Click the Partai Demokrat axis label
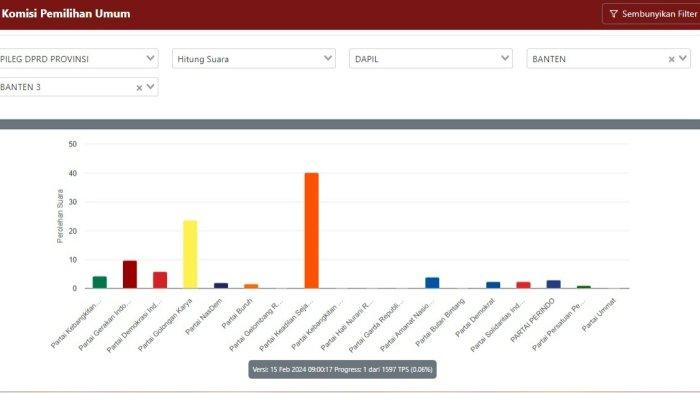700x393 pixels. [475, 317]
